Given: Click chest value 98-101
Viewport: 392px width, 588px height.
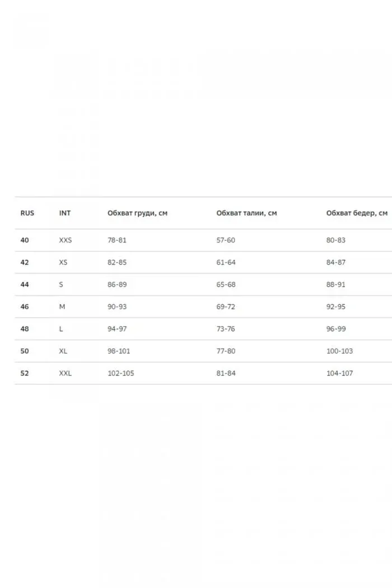Looking at the screenshot, I should (119, 351).
